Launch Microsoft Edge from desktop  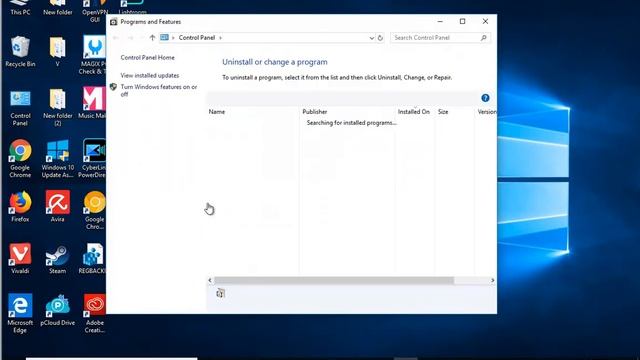pos(20,313)
